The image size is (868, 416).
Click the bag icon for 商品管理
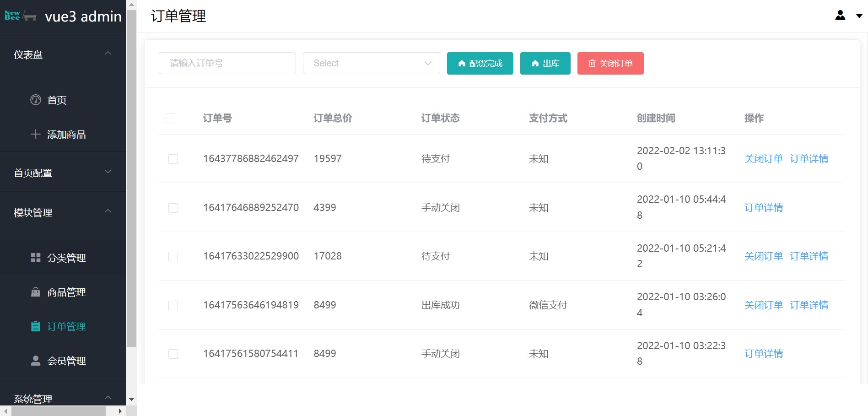(35, 292)
